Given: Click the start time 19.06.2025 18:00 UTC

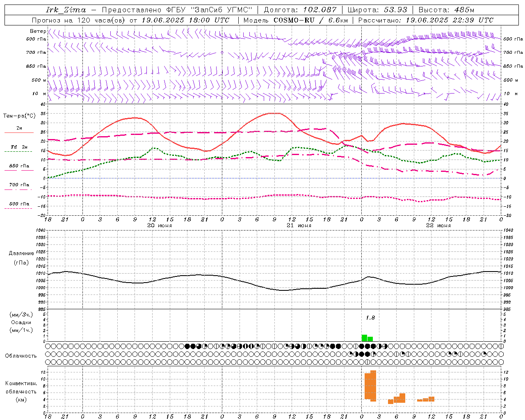Looking at the screenshot, I should (x=185, y=20).
